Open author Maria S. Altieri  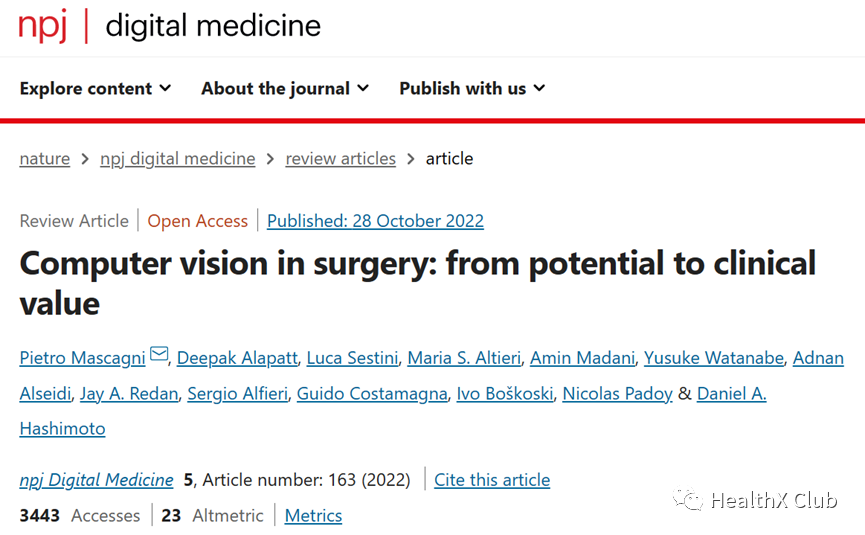pos(464,358)
